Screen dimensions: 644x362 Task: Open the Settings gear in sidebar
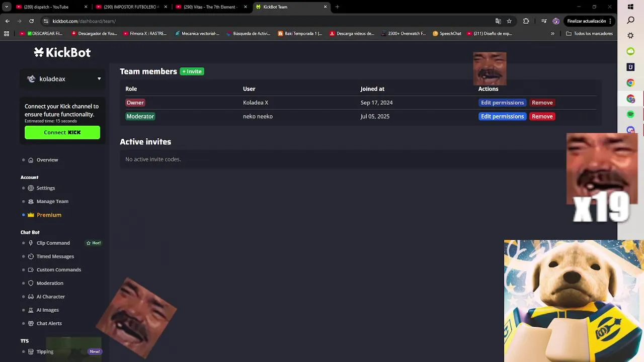[31, 188]
